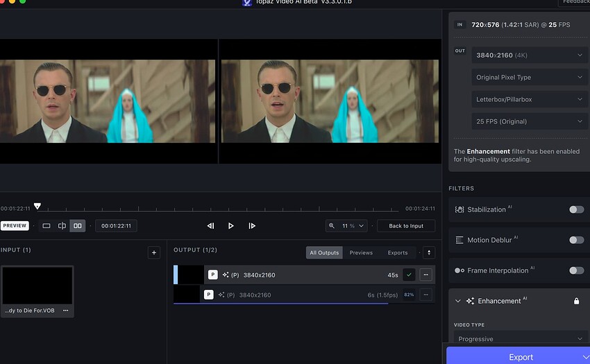Click the 6s (1.5fps) status text
Screen dimensions: 590x364
click(x=382, y=295)
